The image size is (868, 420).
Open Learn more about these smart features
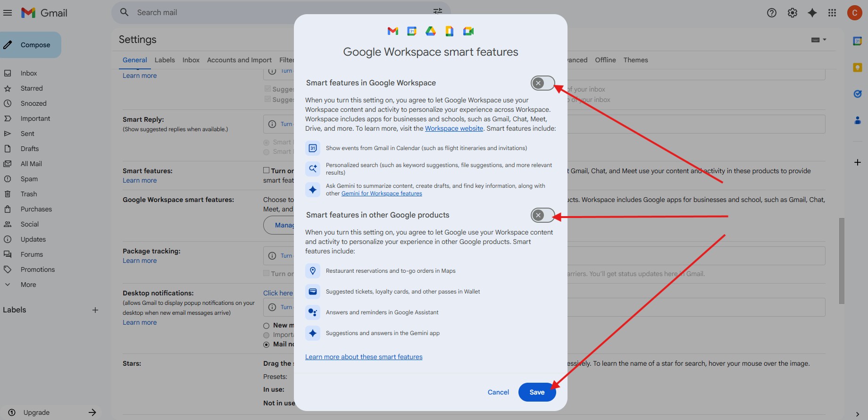(x=364, y=357)
